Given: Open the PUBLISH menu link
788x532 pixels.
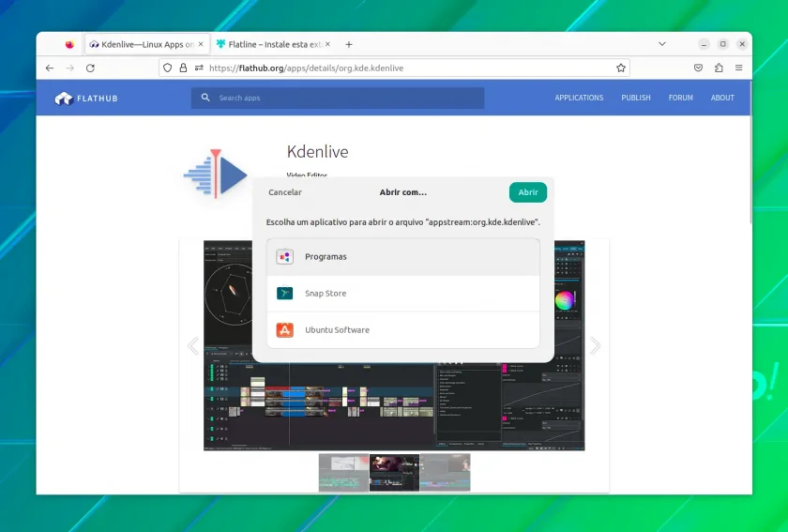Looking at the screenshot, I should coord(636,98).
